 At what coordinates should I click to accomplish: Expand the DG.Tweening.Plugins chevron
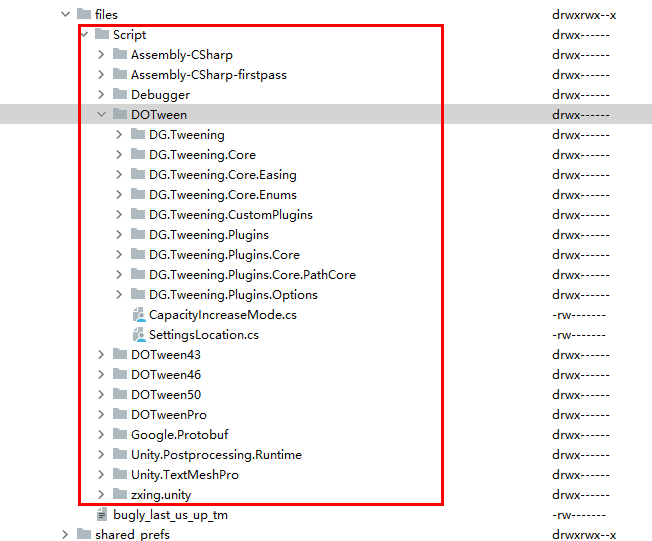[119, 234]
